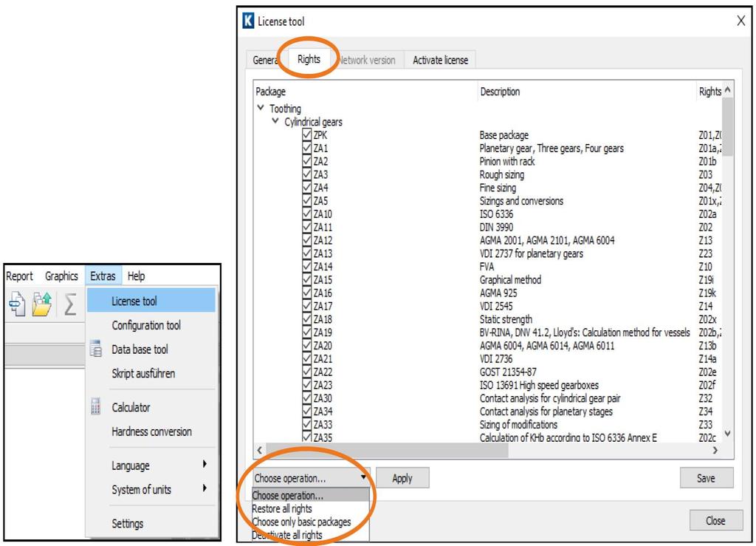Screen dimensions: 756x546
Task: Click the Apply button
Action: (x=402, y=478)
